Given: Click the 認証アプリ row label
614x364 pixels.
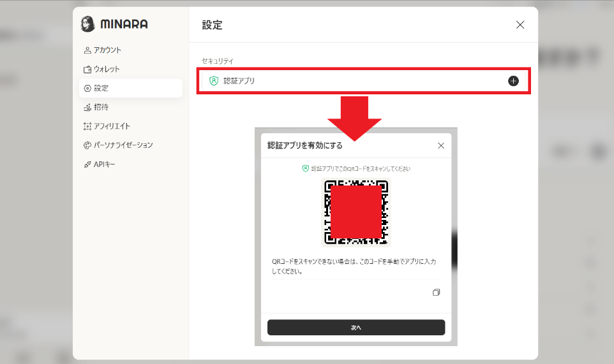Looking at the screenshot, I should [x=239, y=81].
